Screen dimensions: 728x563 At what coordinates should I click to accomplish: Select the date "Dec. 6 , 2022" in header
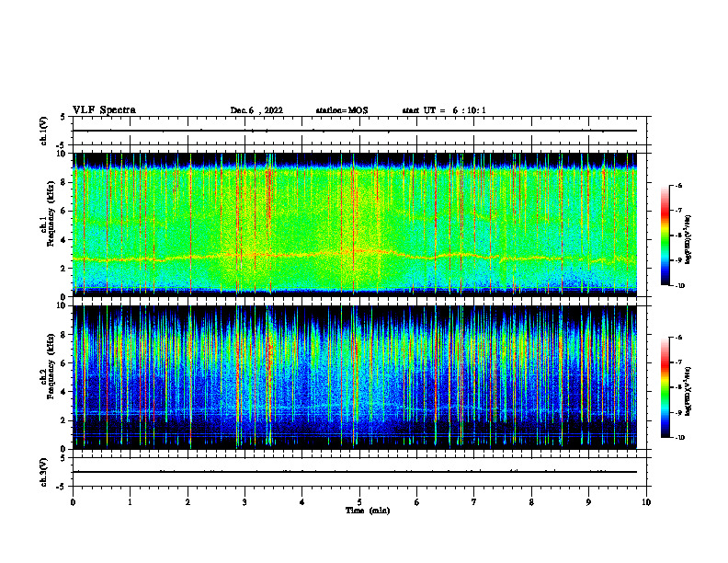click(x=256, y=110)
